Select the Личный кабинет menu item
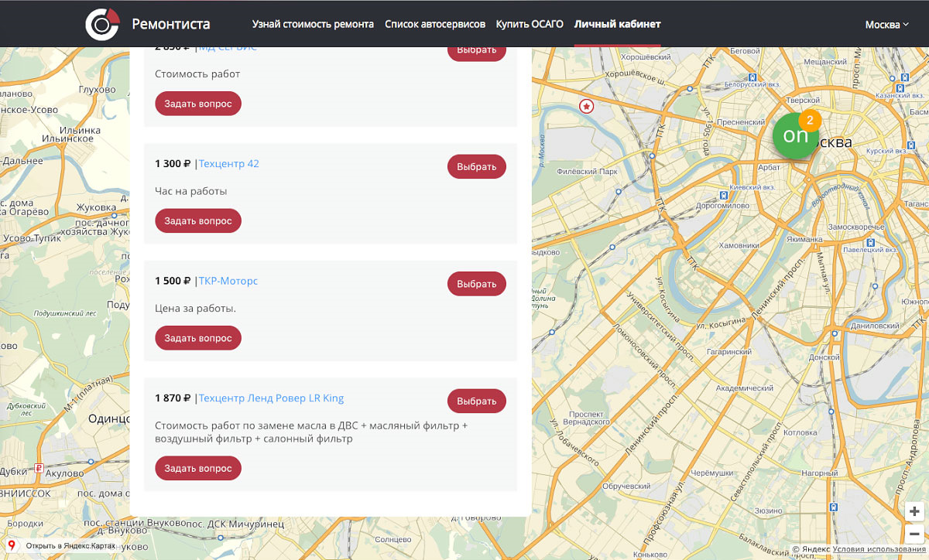 point(618,24)
